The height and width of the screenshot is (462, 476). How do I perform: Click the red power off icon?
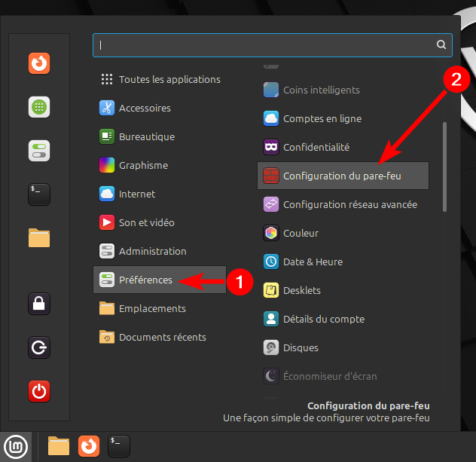tap(39, 391)
